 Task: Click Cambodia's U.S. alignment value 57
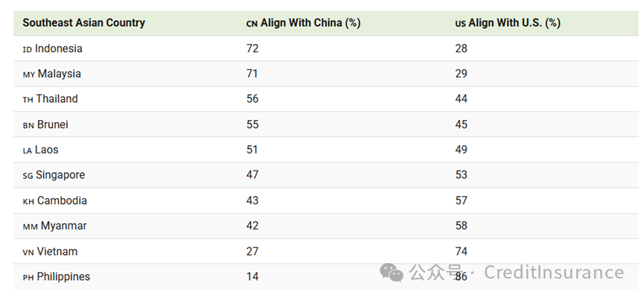462,200
